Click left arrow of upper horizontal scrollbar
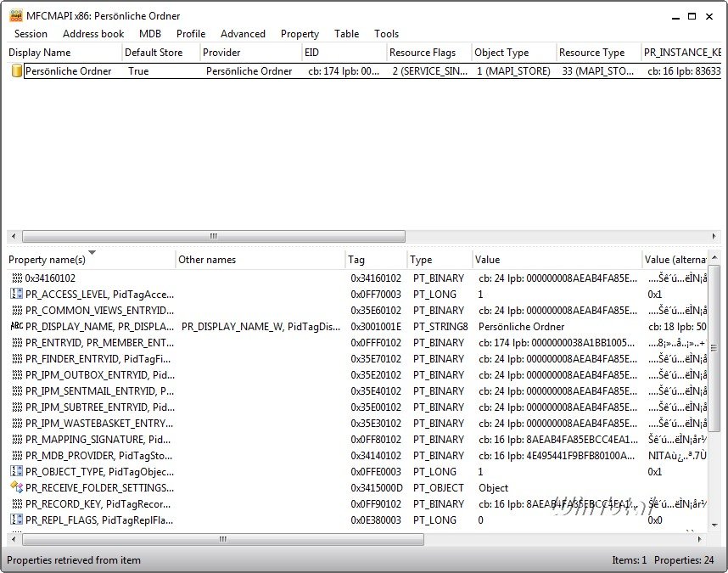The width and height of the screenshot is (728, 573). pyautogui.click(x=14, y=236)
